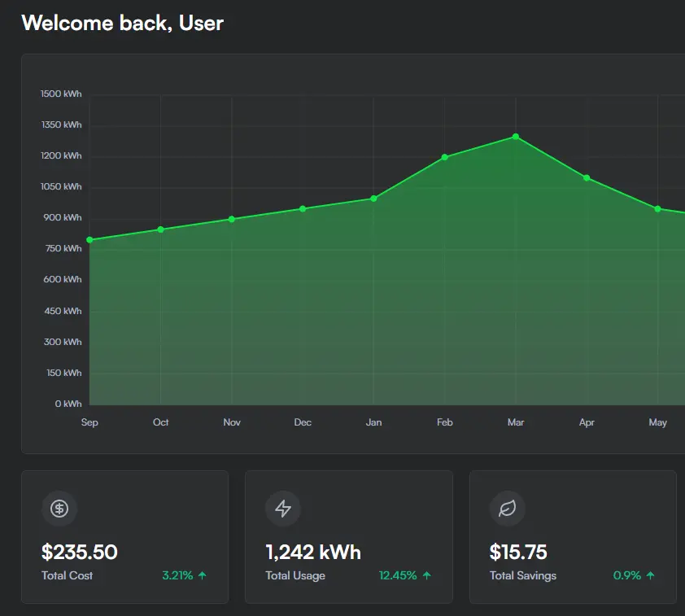Click the $235.50 total cost value

click(x=80, y=552)
